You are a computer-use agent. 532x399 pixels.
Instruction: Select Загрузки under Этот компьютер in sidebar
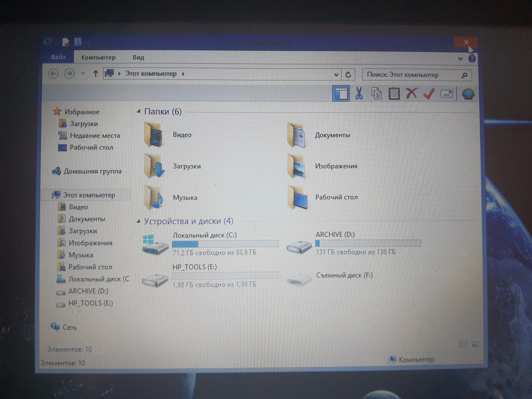tap(77, 231)
